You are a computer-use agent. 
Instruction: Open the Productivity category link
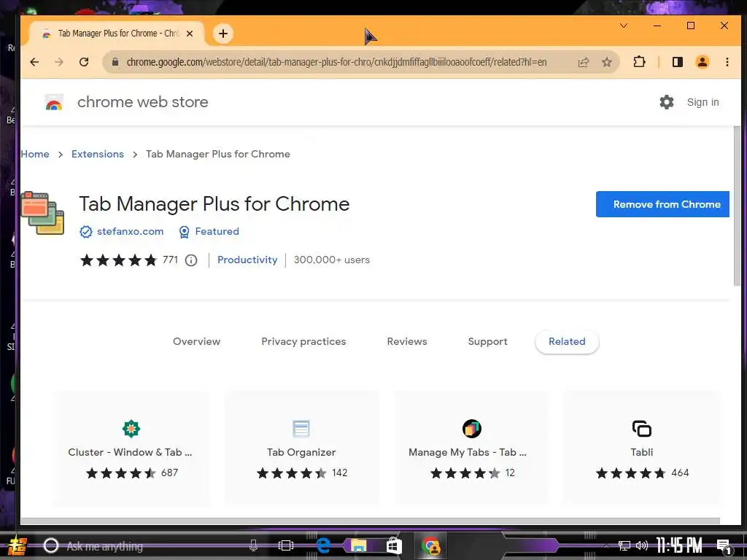247,260
